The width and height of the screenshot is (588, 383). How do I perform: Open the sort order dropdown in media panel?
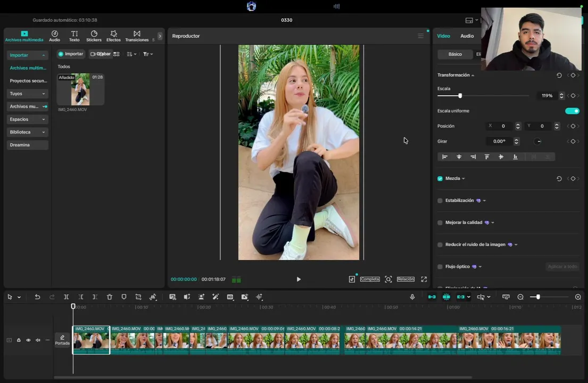coord(131,54)
